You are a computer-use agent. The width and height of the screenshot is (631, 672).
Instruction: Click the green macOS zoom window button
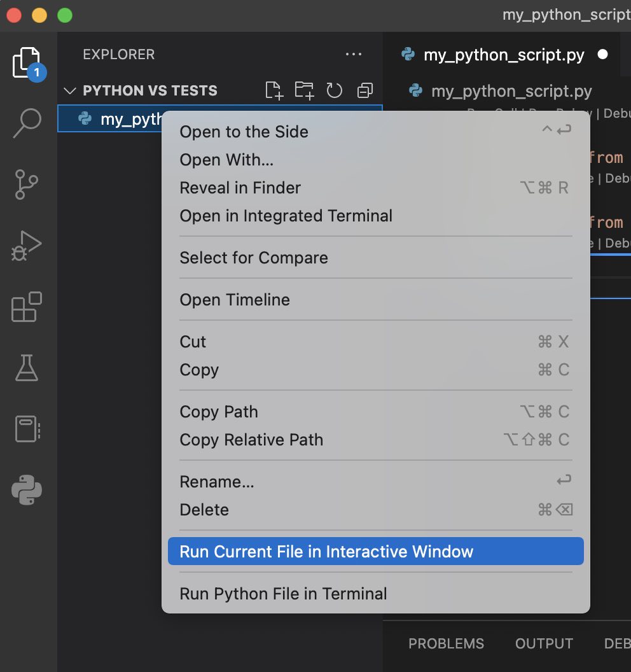point(65,15)
